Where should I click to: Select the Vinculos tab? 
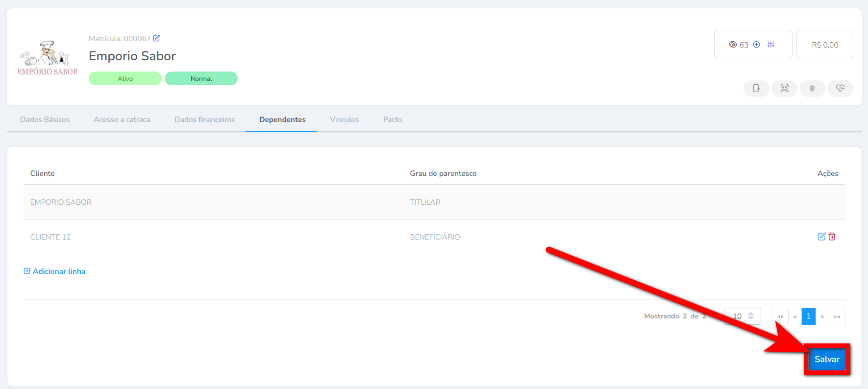(344, 120)
